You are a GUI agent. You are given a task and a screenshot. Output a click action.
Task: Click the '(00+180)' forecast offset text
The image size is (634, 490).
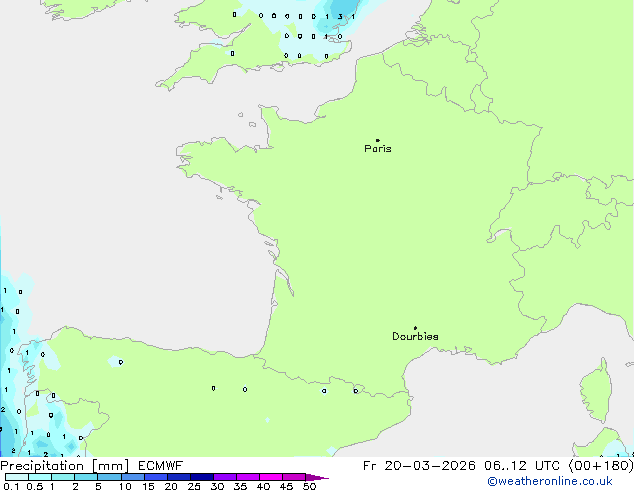pos(601,466)
